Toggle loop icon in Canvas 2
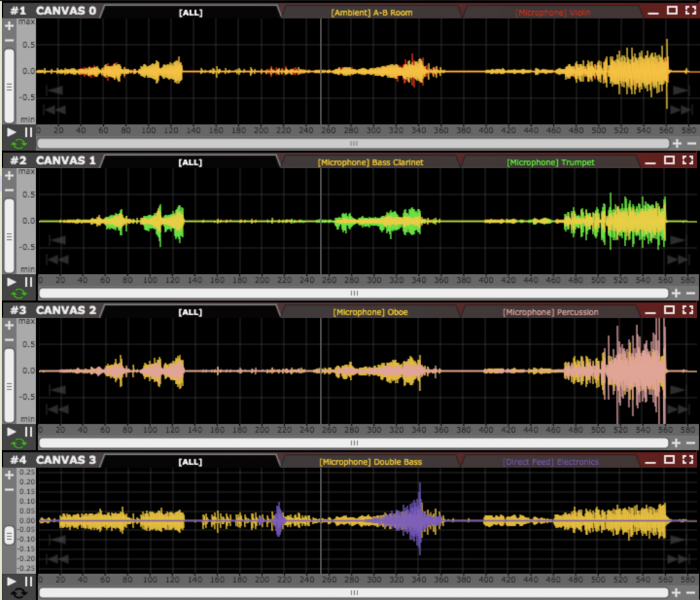700x600 pixels. tap(19, 444)
